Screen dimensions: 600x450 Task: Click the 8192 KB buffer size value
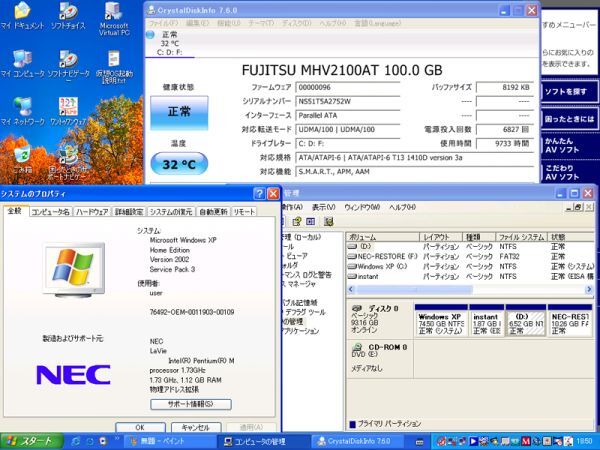[504, 87]
